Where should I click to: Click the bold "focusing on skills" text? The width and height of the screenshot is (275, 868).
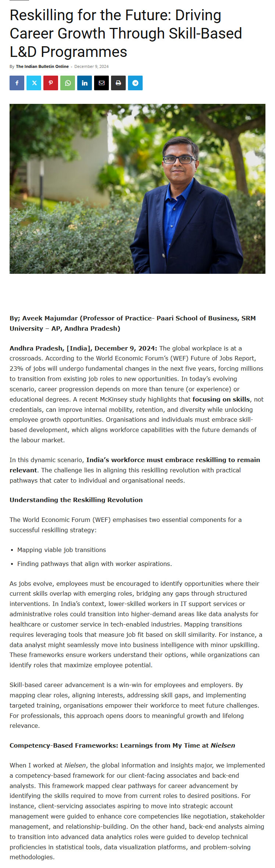(221, 399)
